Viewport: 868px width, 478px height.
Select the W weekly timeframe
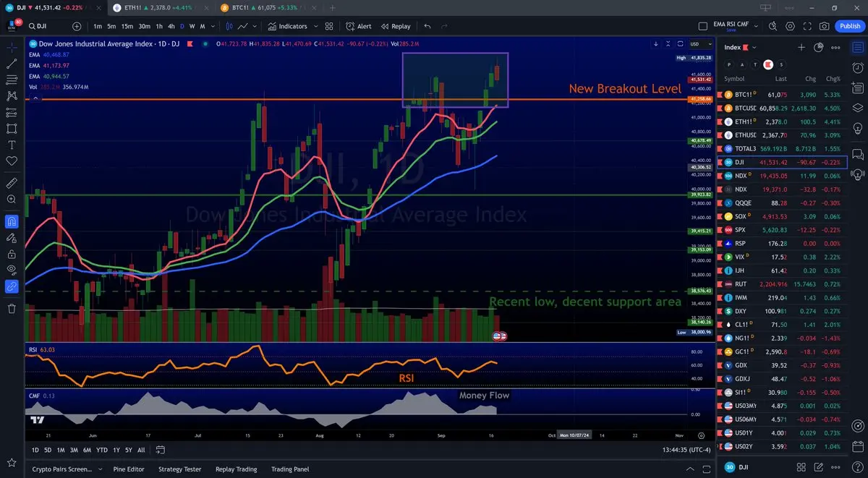pyautogui.click(x=192, y=26)
